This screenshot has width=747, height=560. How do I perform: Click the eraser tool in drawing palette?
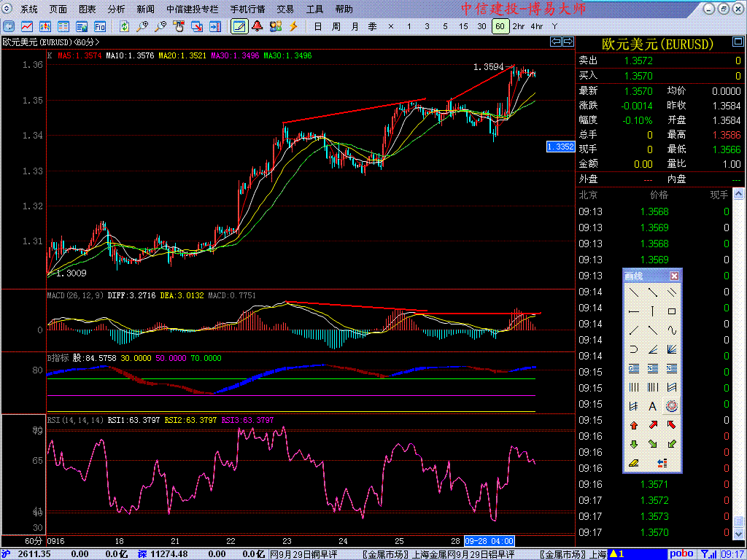pos(633,463)
